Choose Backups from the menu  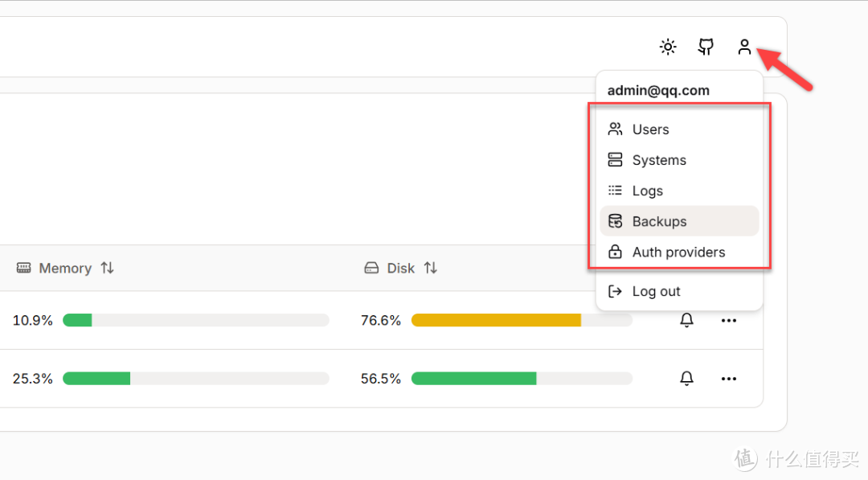[x=659, y=221]
